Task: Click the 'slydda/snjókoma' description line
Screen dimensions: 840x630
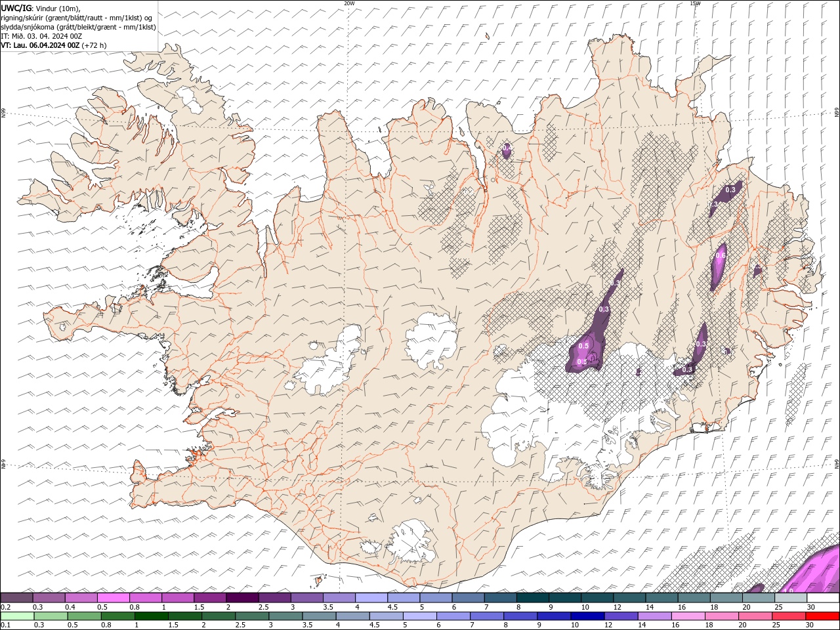Action: coord(78,27)
